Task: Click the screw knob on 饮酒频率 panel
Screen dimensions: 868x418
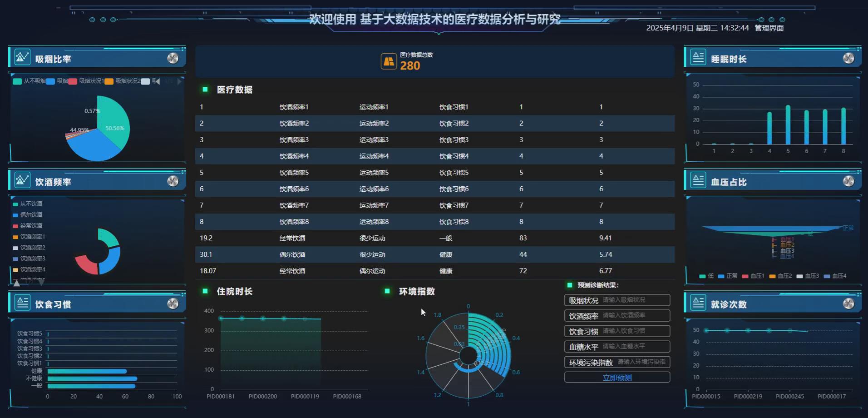Action: [x=173, y=181]
